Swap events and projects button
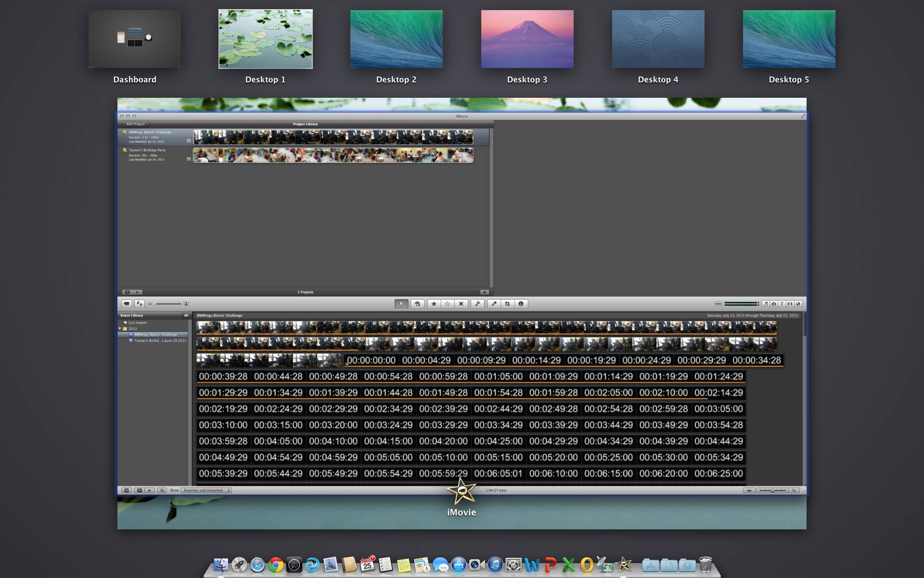Image resolution: width=924 pixels, height=578 pixels. [x=140, y=304]
